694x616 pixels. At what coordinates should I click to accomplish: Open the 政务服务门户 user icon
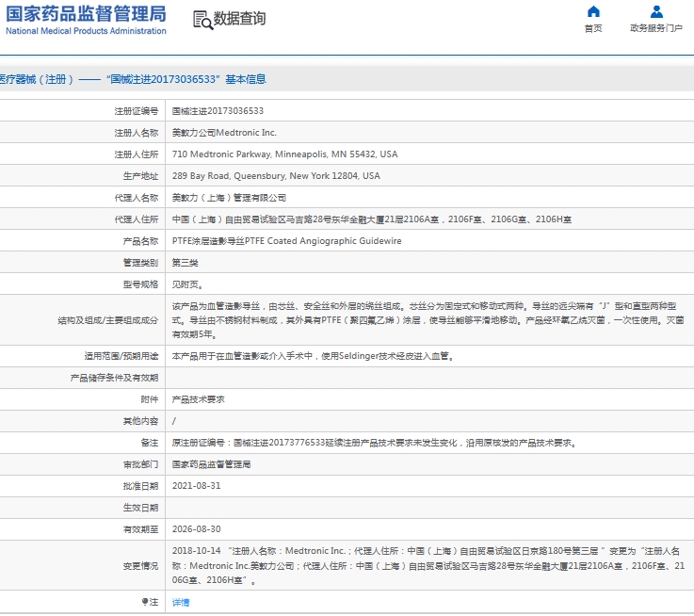[656, 11]
